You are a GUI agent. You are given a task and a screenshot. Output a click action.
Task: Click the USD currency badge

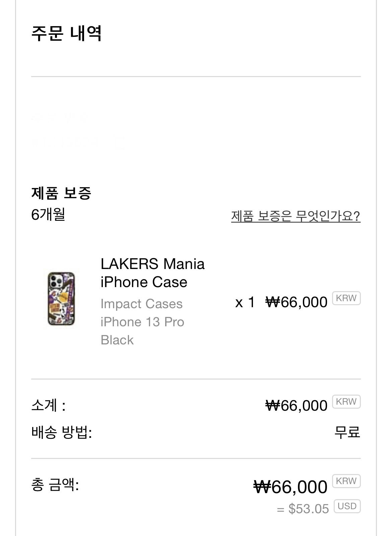click(347, 506)
